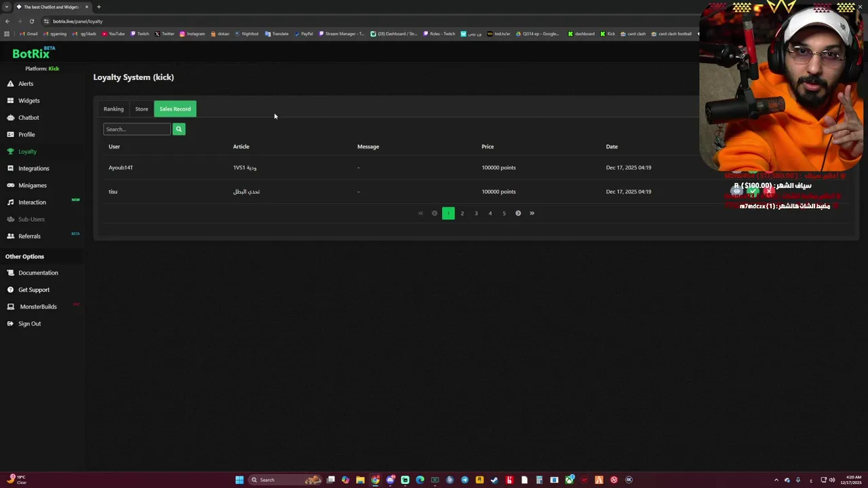Jump to the last page arrow
The width and height of the screenshot is (868, 488).
[532, 213]
